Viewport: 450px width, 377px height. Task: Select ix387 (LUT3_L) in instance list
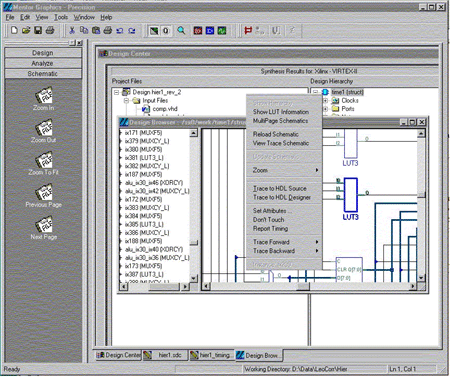pos(144,274)
